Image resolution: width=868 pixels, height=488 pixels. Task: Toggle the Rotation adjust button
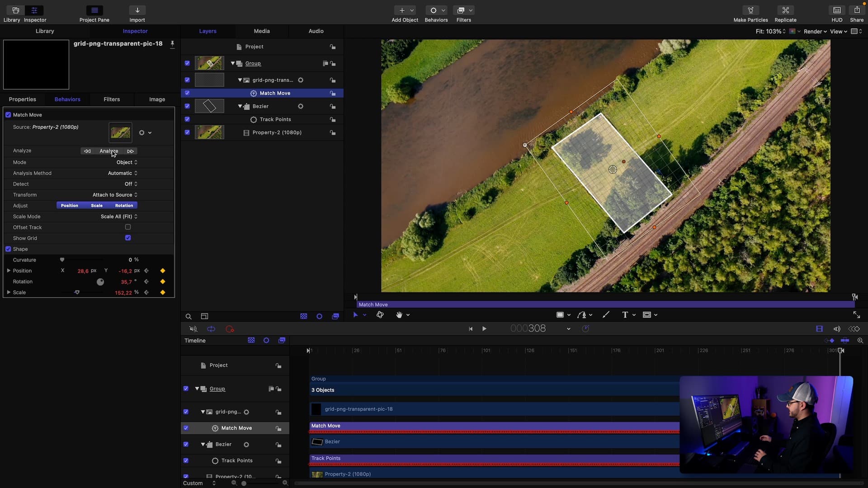(124, 206)
